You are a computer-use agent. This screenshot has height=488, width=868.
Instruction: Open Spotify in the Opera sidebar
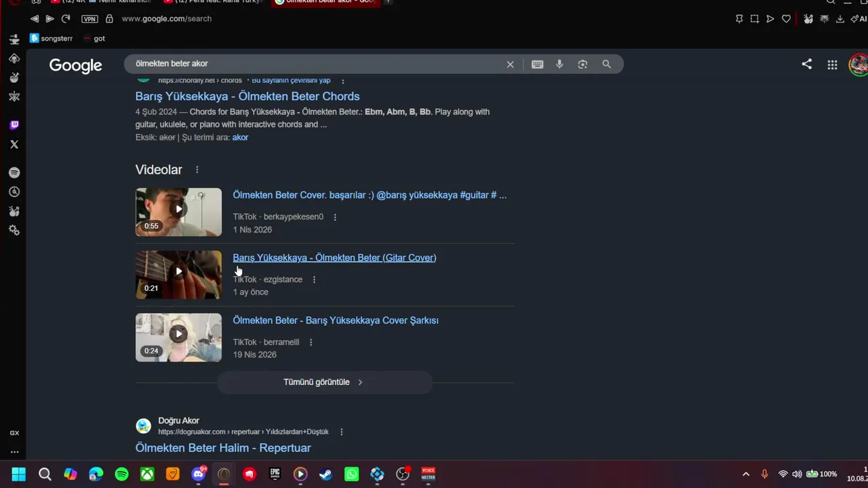click(x=14, y=173)
